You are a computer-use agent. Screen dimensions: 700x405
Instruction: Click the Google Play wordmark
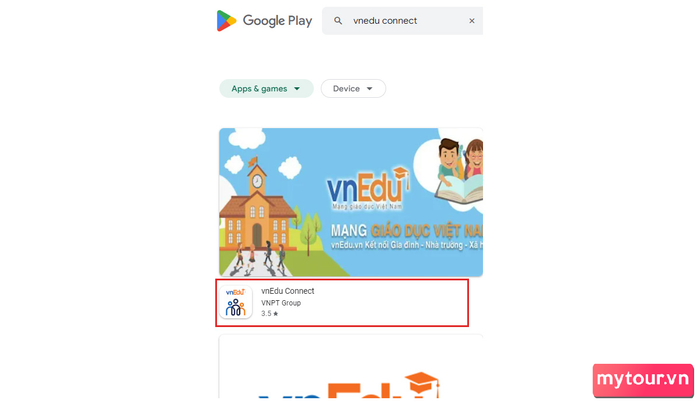pos(277,21)
